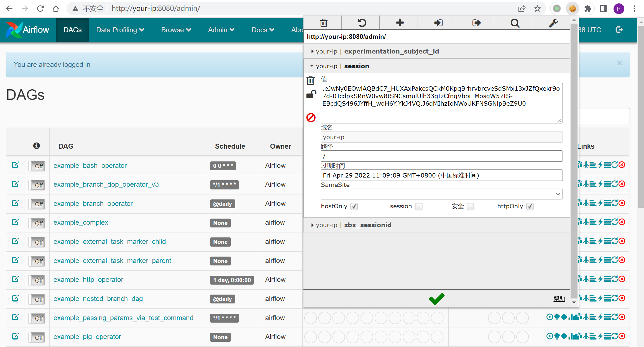Image resolution: width=644 pixels, height=347 pixels.
Task: Enable the session cookie checkbox
Action: coord(419,207)
